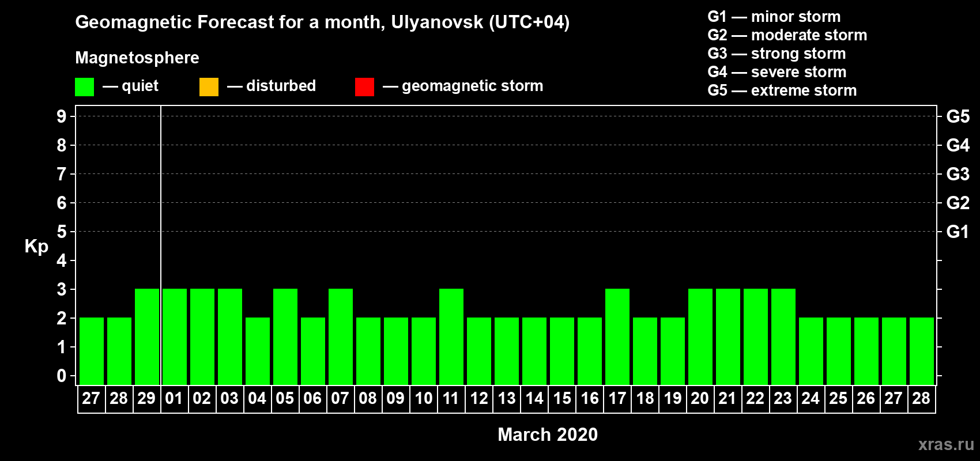
Task: Click 'G4 — severe storm' legend line
Action: pos(777,72)
